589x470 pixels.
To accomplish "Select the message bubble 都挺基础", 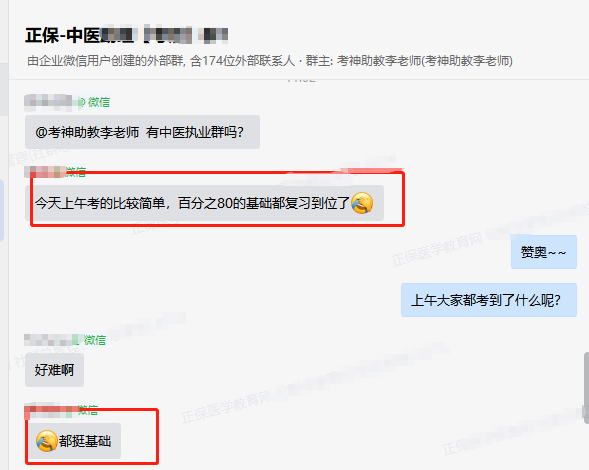I will (x=73, y=441).
